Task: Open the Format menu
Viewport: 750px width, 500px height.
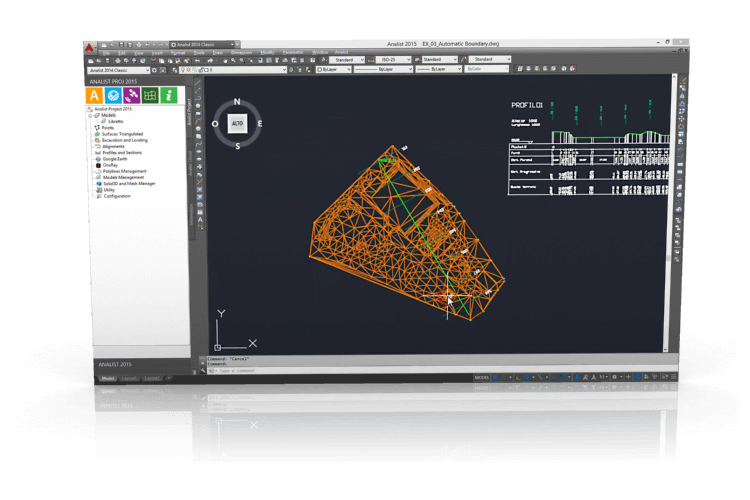Action: 177,53
